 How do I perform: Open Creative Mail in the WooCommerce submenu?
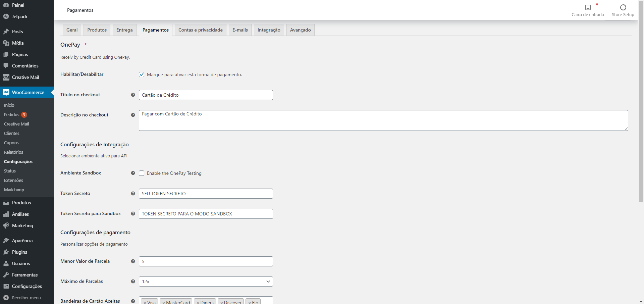click(16, 124)
